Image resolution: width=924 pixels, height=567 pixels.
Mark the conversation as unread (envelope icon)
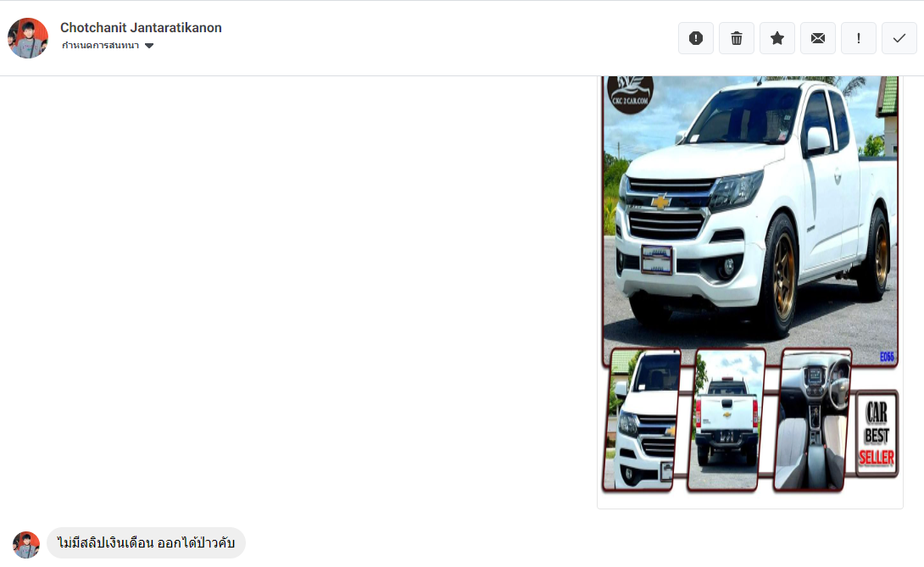click(x=817, y=38)
